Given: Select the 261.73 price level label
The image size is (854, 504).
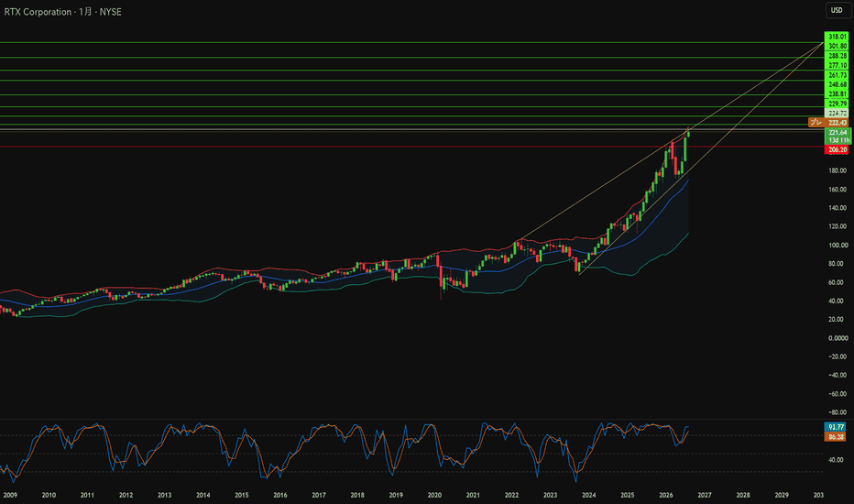Looking at the screenshot, I should click(x=838, y=74).
